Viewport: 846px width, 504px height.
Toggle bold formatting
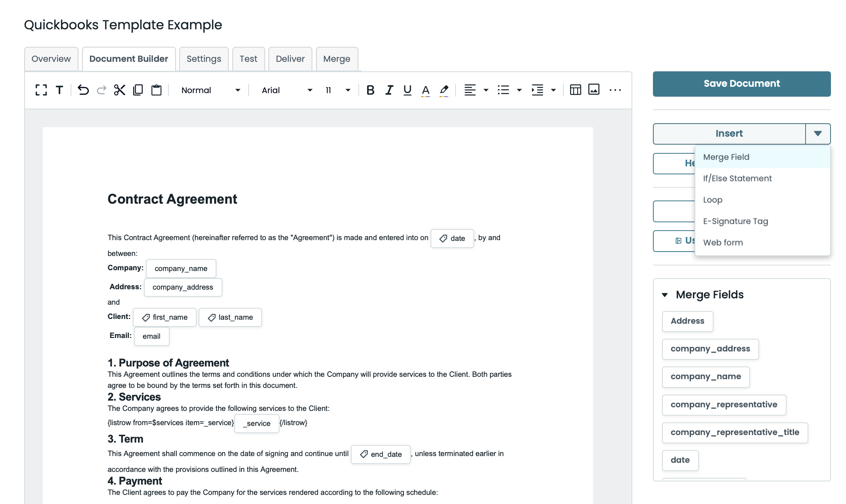pos(370,90)
